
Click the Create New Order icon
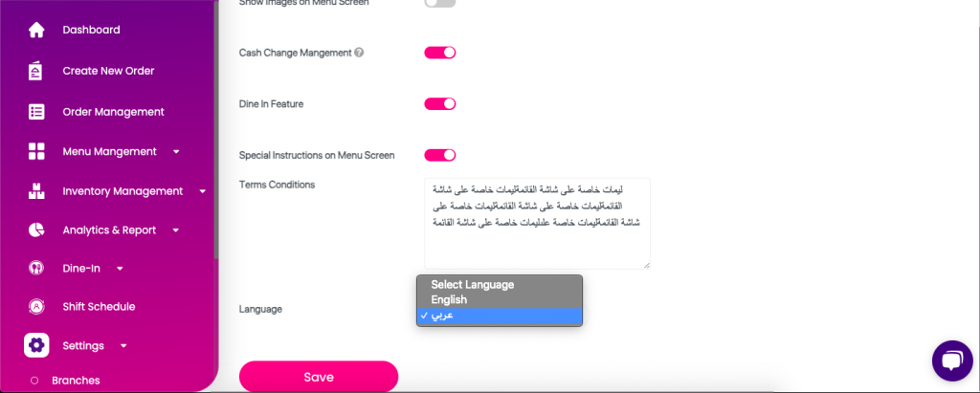click(36, 71)
